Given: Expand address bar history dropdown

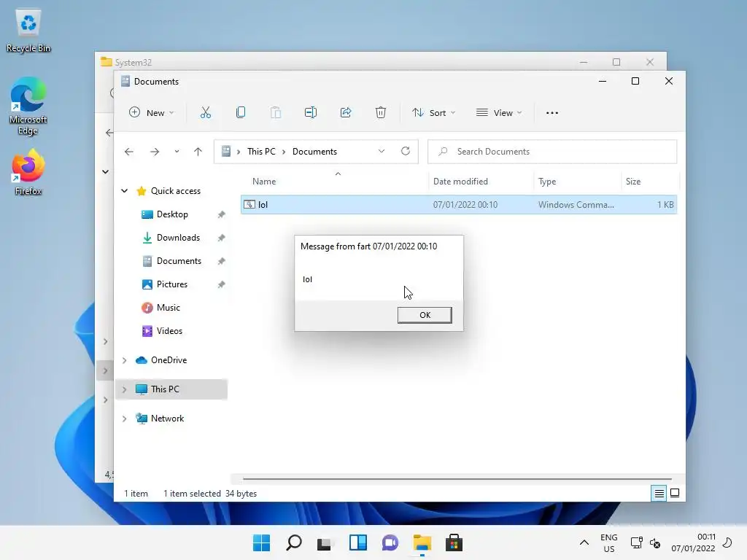Looking at the screenshot, I should pos(381,152).
